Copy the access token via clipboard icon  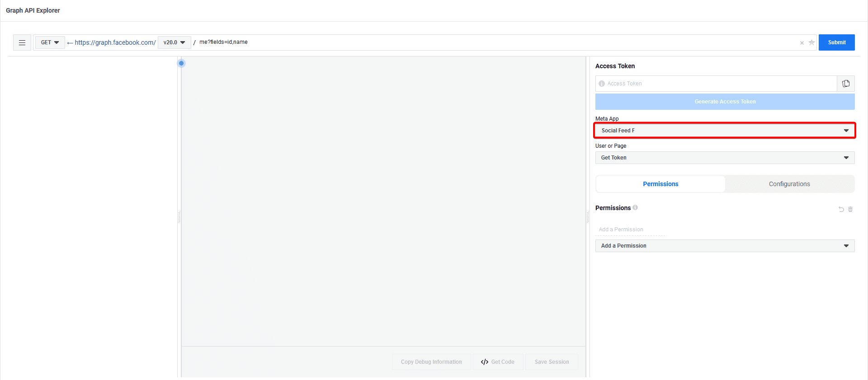(845, 84)
